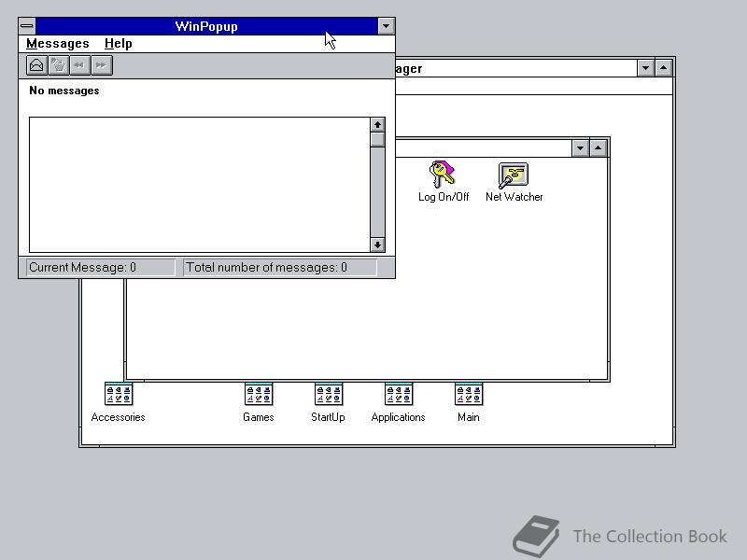Click the WinPopup title bar

206,26
